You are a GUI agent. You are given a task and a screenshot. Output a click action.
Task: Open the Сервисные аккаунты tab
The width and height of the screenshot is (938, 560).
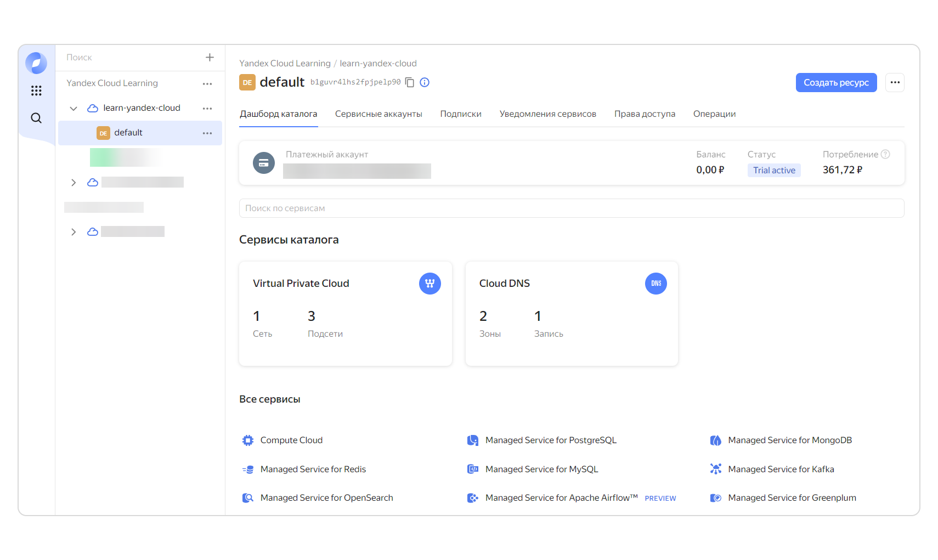[378, 114]
